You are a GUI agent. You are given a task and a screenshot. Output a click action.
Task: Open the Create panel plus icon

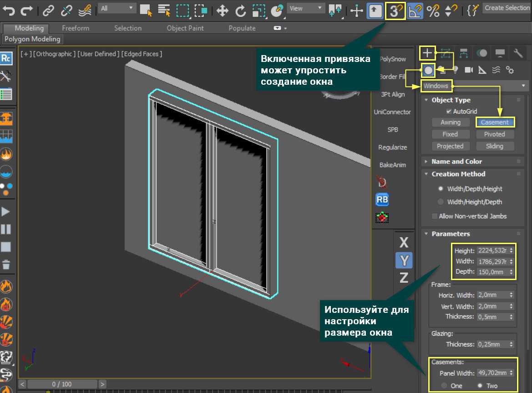tap(427, 53)
